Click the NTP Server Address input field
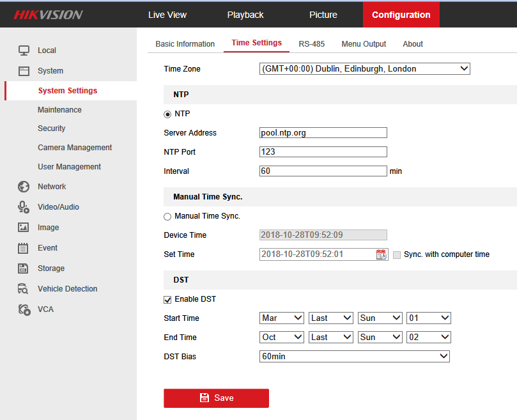This screenshot has height=420, width=517. point(323,133)
